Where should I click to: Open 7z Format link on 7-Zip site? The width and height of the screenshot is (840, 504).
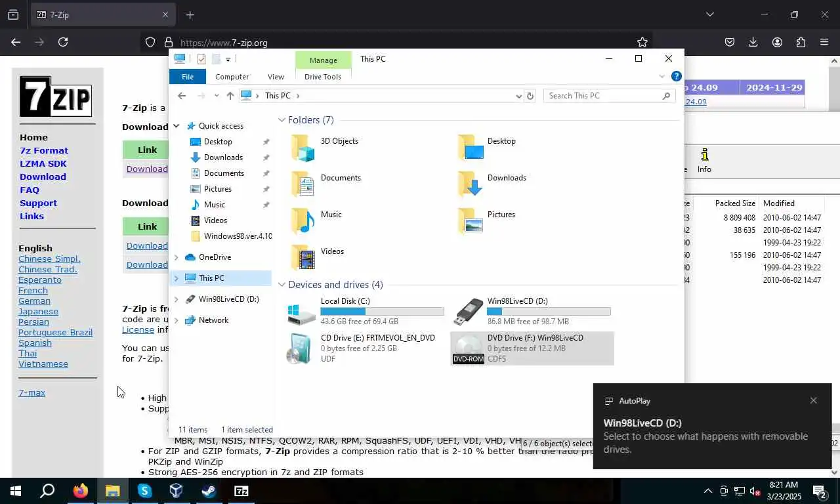(44, 150)
